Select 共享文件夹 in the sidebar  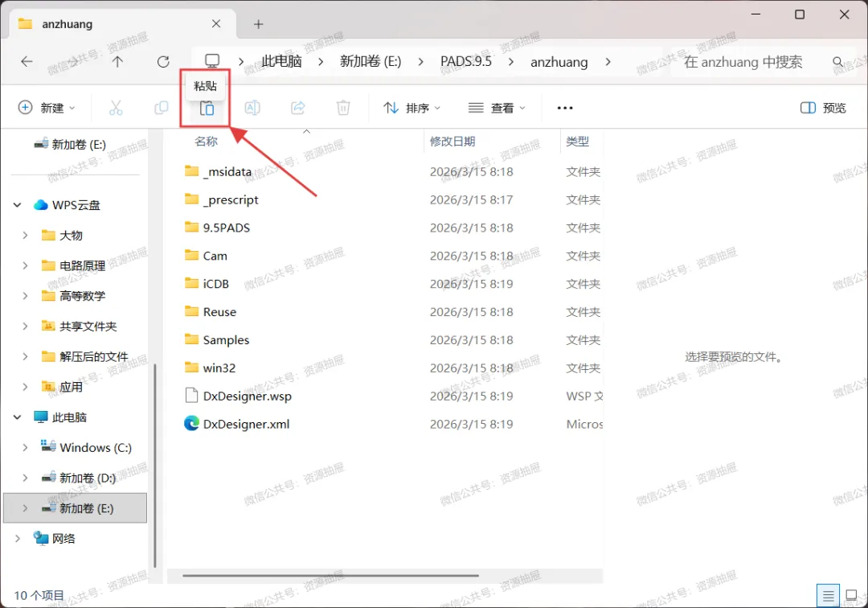(x=76, y=327)
